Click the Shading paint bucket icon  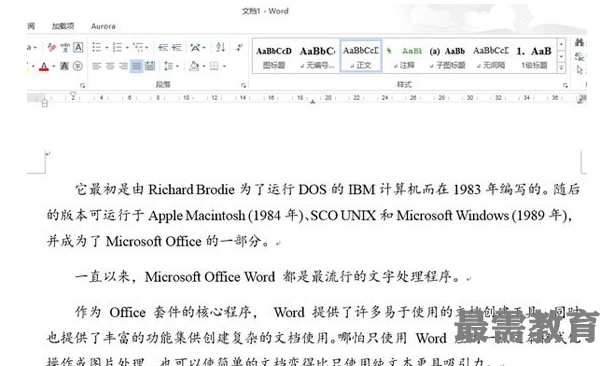coord(194,66)
